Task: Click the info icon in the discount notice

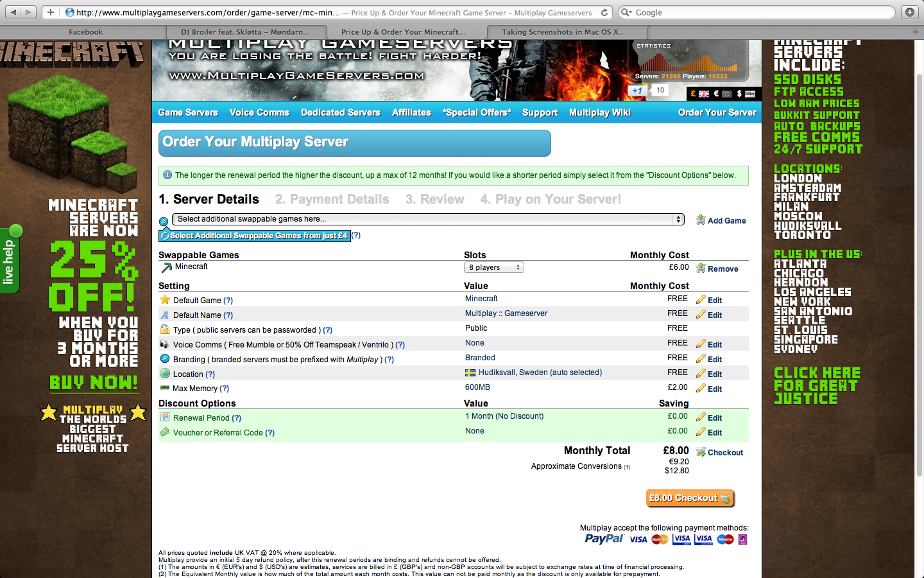Action: [167, 175]
